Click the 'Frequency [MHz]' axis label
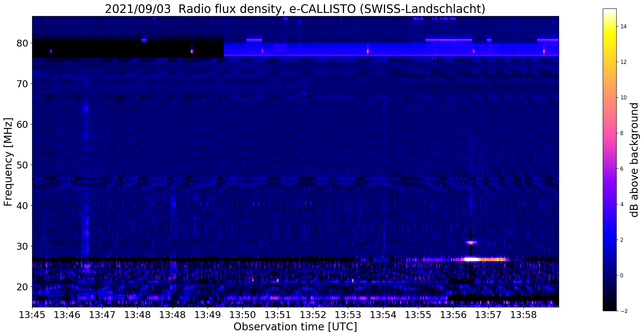This screenshot has height=336, width=644. (8, 162)
